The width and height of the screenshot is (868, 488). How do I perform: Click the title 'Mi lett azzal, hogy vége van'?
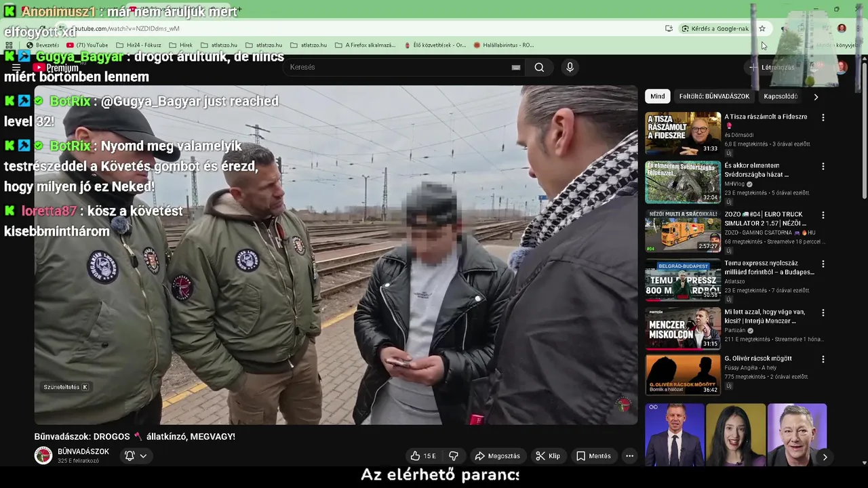pos(765,317)
